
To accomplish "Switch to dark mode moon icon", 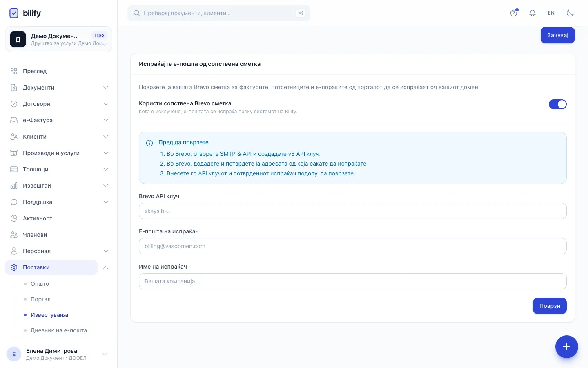I will (x=570, y=13).
